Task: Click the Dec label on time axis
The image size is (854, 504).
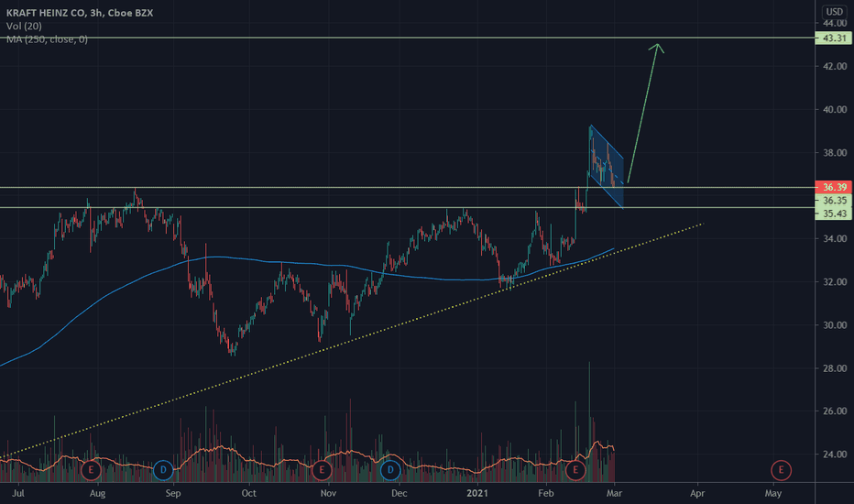Action: pos(400,493)
